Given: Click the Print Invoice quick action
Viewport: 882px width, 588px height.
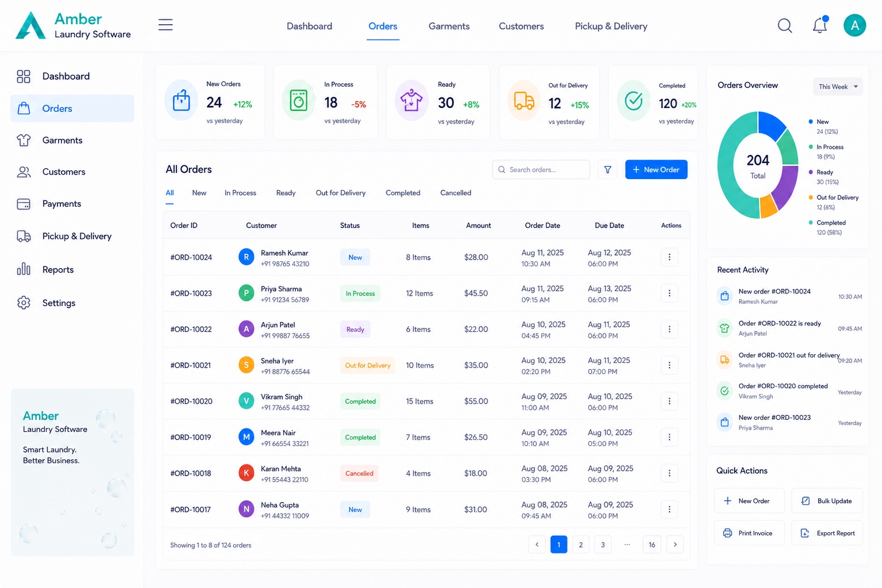Looking at the screenshot, I should tap(749, 533).
